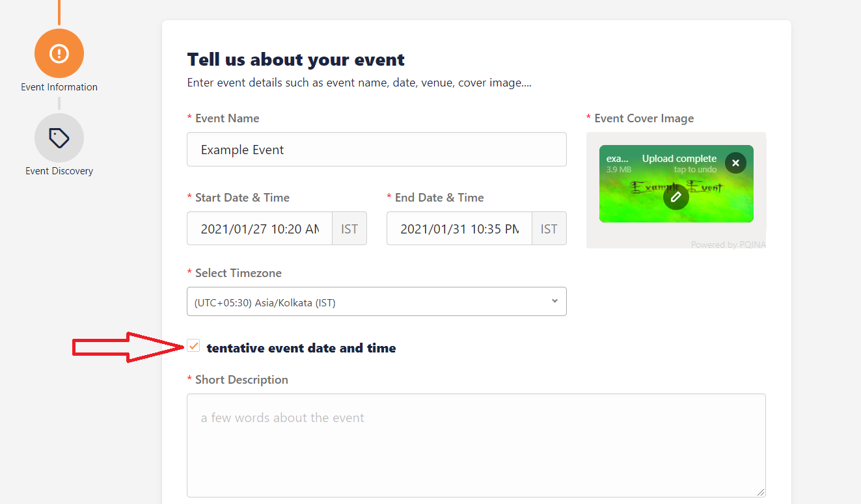Select the 'Tell us about your event' heading

[x=296, y=60]
